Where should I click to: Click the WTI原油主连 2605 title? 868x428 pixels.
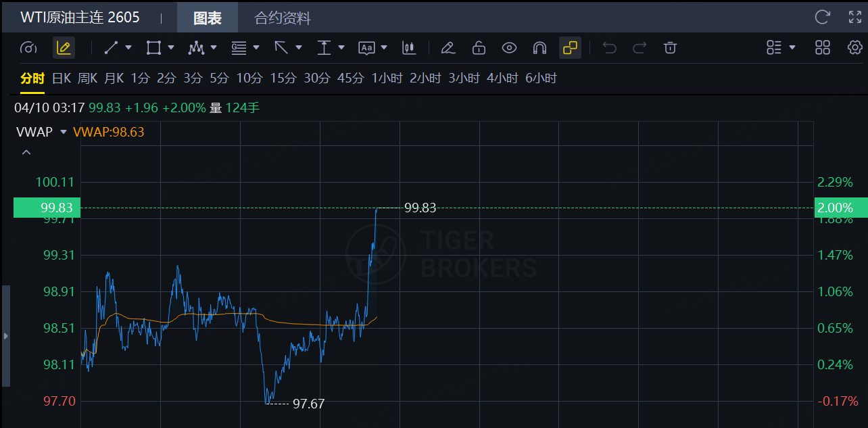pos(80,18)
